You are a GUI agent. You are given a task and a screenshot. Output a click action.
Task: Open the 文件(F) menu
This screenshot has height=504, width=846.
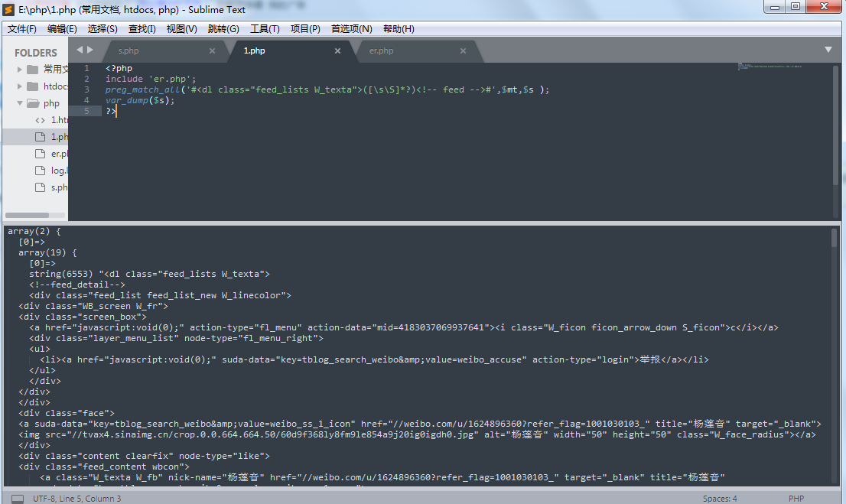click(x=22, y=29)
